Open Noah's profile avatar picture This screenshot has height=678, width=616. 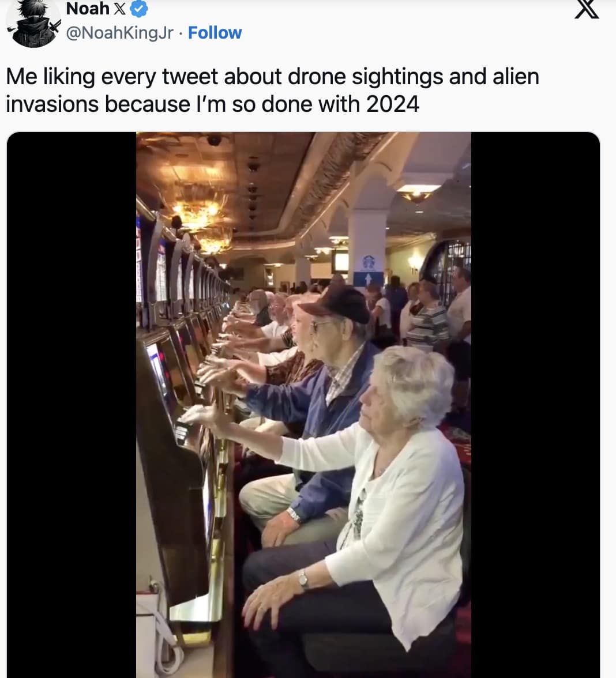tap(33, 22)
